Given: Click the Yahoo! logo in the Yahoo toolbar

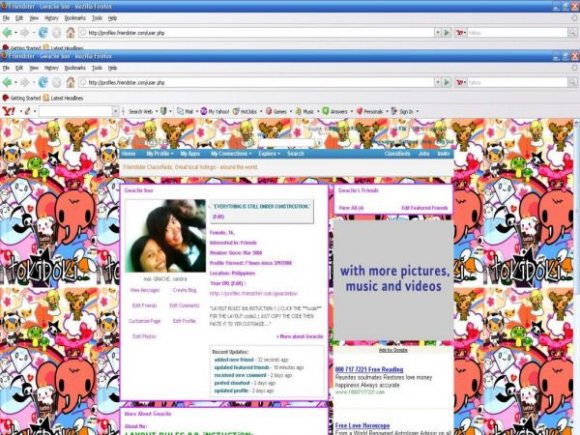Looking at the screenshot, I should click(8, 111).
